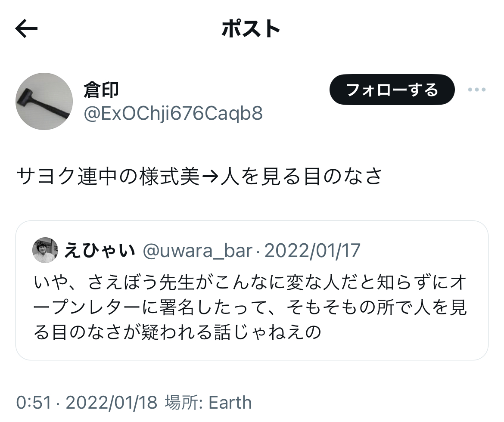This screenshot has width=504, height=422.
Task: Tap the ポスト header title
Action: (251, 29)
